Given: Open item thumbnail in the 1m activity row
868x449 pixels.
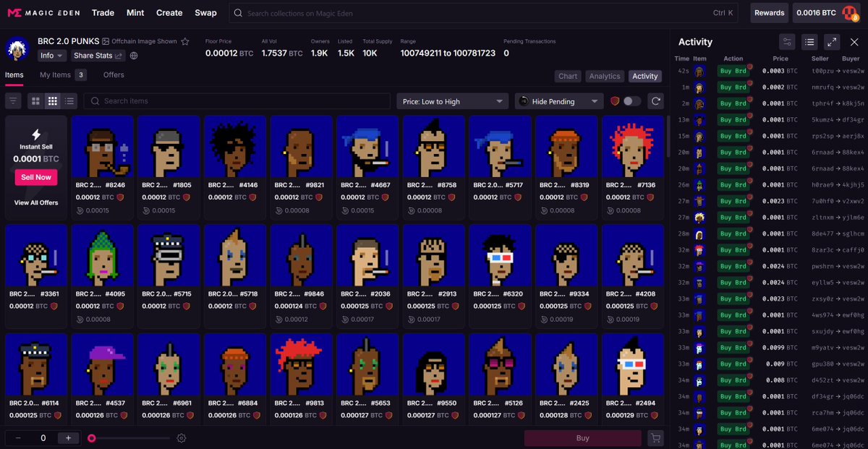Looking at the screenshot, I should pos(699,87).
